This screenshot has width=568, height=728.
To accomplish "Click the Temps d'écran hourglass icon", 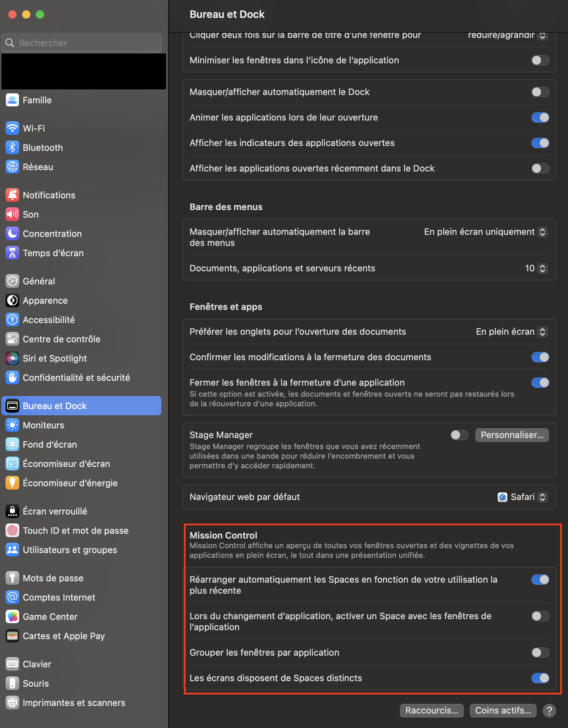I will [x=12, y=253].
